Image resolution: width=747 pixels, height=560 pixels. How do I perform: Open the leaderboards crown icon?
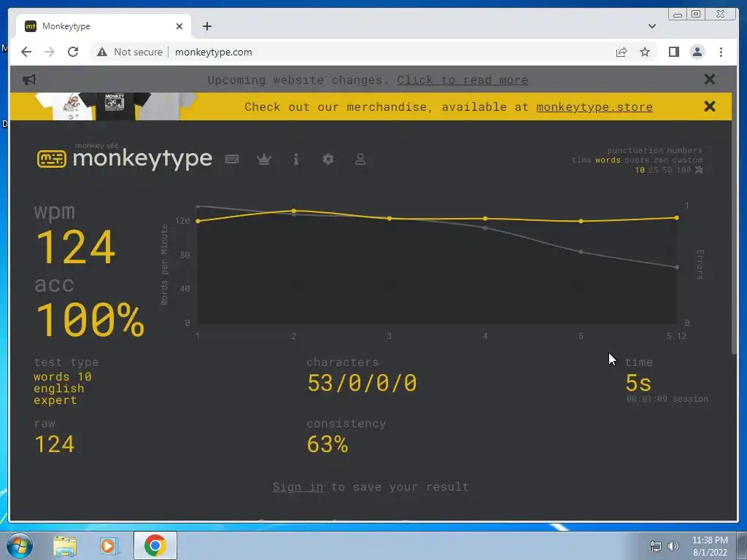264,159
